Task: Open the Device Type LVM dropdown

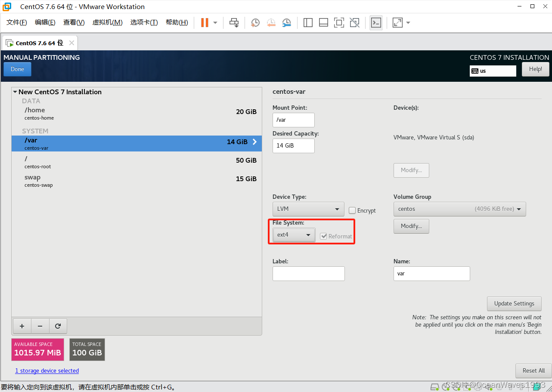Action: [x=308, y=209]
